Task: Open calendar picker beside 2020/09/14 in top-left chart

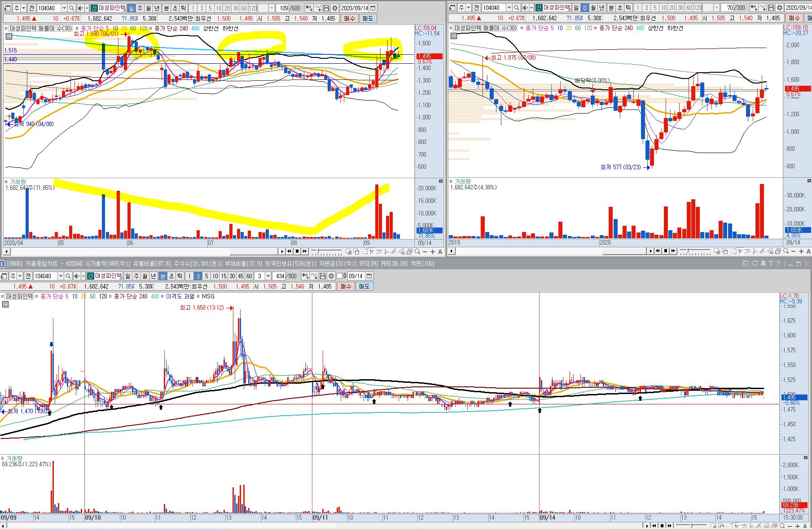Action: click(x=373, y=8)
